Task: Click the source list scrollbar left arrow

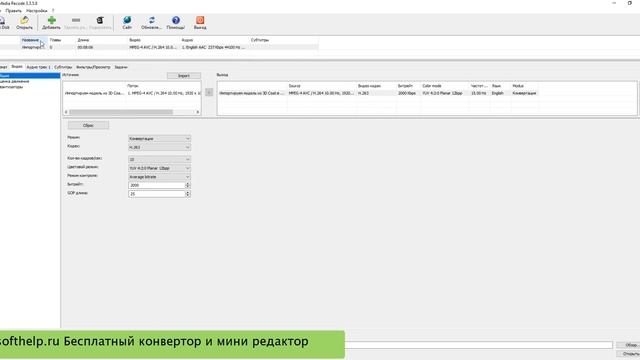Action: click(66, 112)
